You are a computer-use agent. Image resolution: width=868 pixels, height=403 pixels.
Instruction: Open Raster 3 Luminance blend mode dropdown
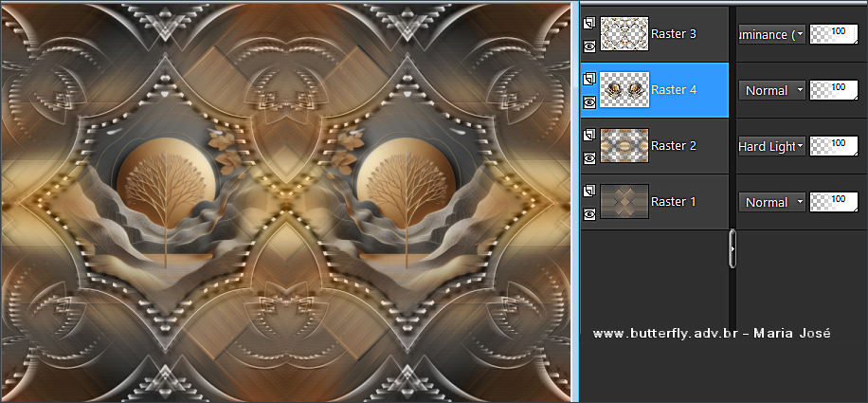[x=772, y=34]
